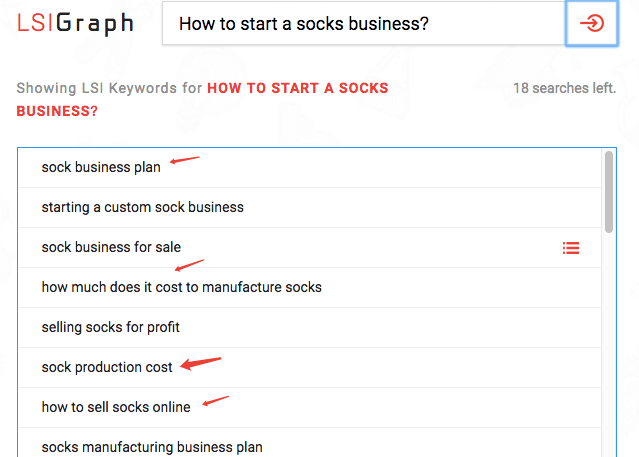Screen dimensions: 639x457
Task: Click the scrollbar track below the thumb
Action: (x=609, y=344)
